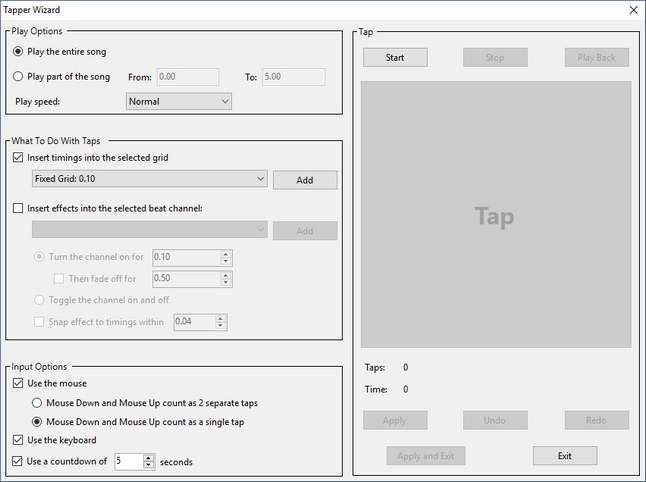
Task: Toggle the Use the keyboard checkbox
Action: coord(18,440)
